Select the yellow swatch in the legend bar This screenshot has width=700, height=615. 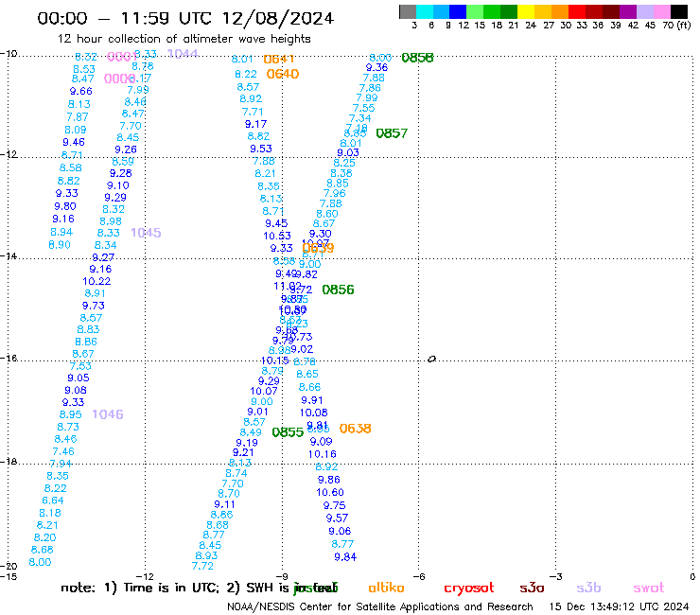pyautogui.click(x=526, y=11)
